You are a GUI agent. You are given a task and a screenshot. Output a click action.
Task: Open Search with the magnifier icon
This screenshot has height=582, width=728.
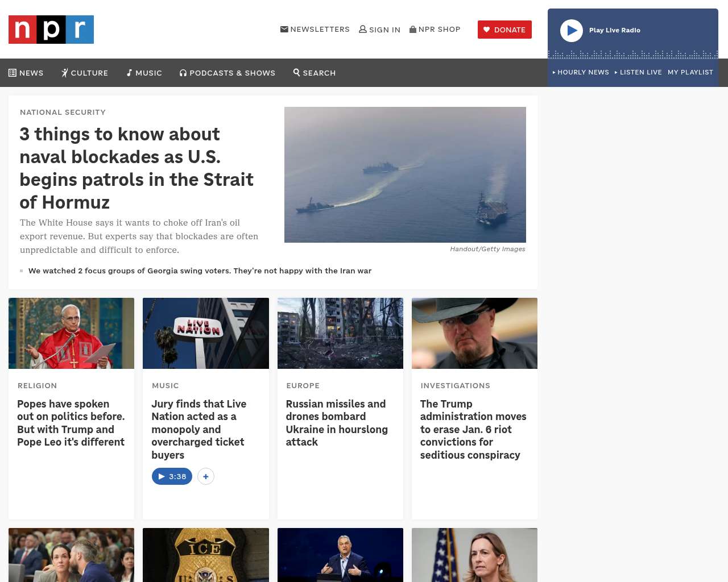(315, 73)
